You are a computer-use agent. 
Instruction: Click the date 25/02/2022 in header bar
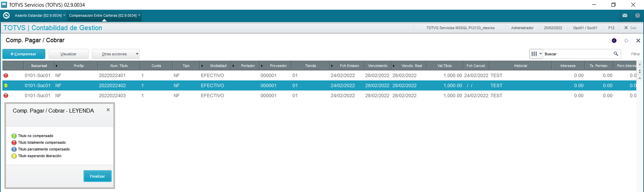[553, 28]
